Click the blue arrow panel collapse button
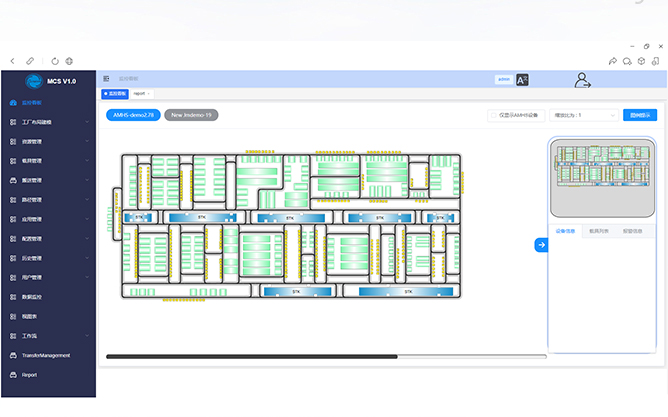 click(x=541, y=245)
